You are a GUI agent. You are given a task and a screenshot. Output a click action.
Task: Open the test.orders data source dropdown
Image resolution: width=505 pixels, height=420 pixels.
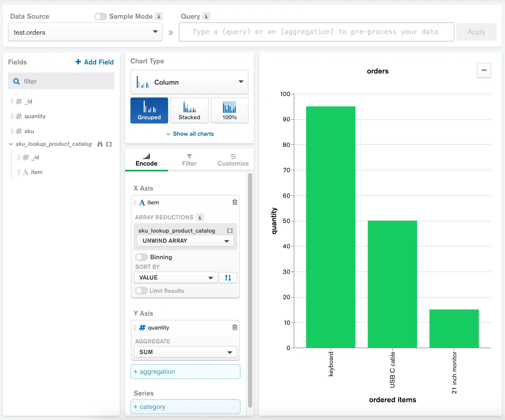(85, 32)
